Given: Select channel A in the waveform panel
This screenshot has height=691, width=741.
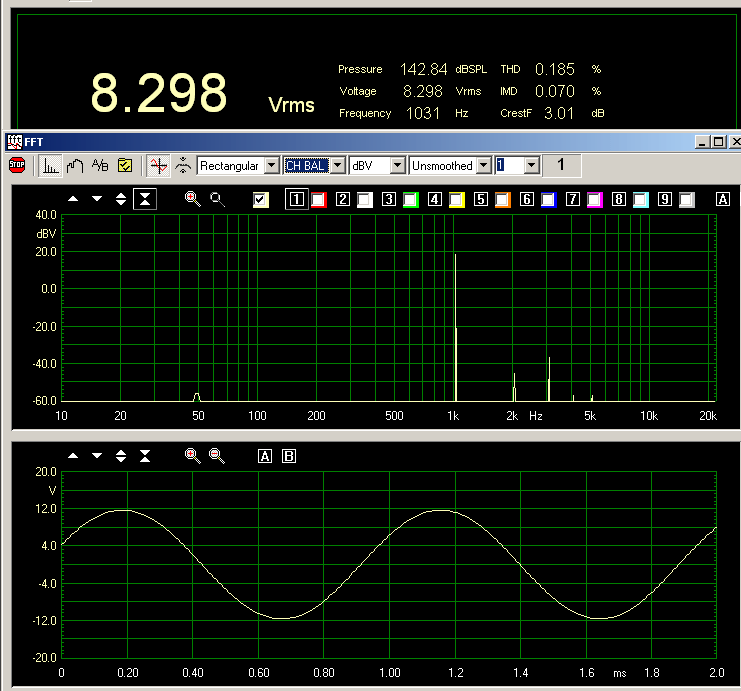Looking at the screenshot, I should pos(265,456).
